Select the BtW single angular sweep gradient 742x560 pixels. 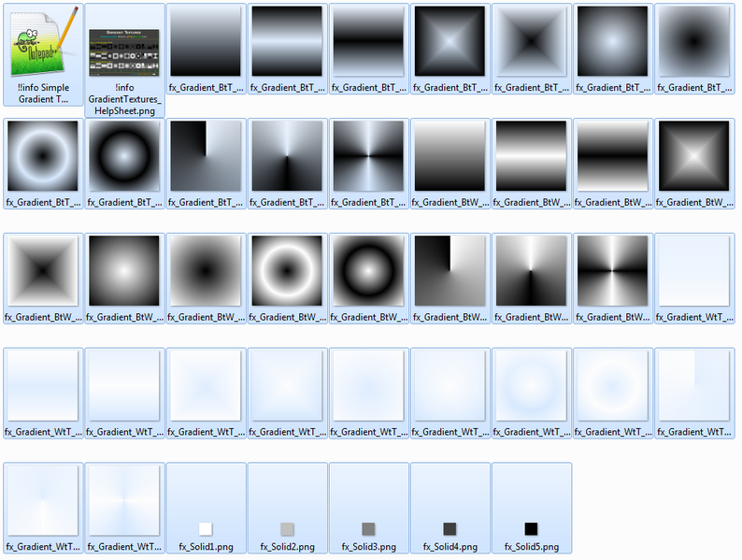[x=450, y=279]
